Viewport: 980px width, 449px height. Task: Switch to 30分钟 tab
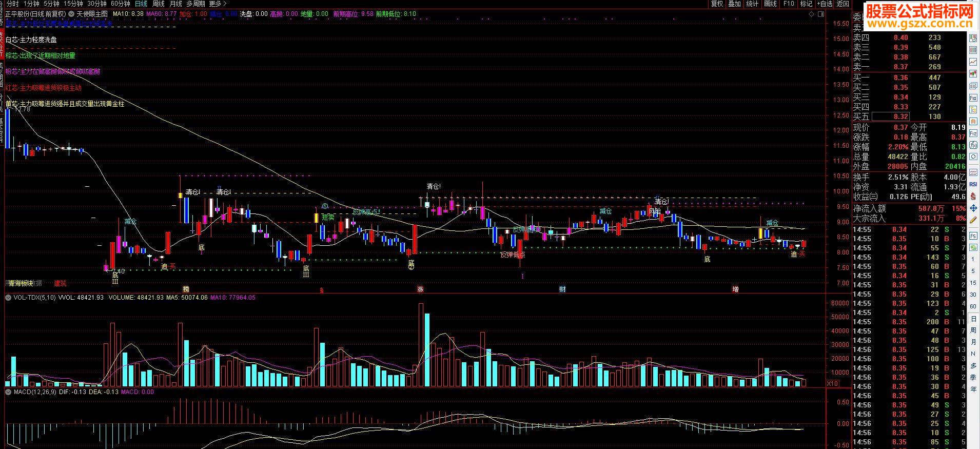(x=97, y=4)
